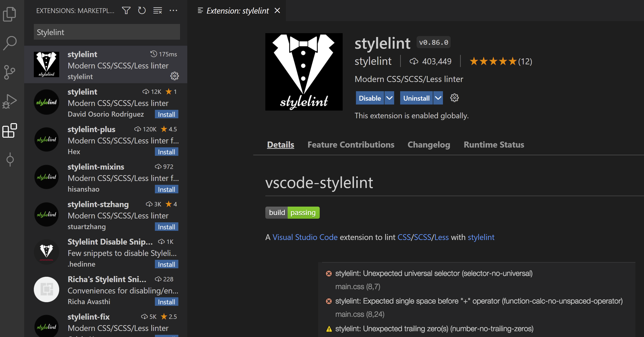Install Stylelint Disable Snippets by .hedinne
644x337 pixels.
(166, 264)
